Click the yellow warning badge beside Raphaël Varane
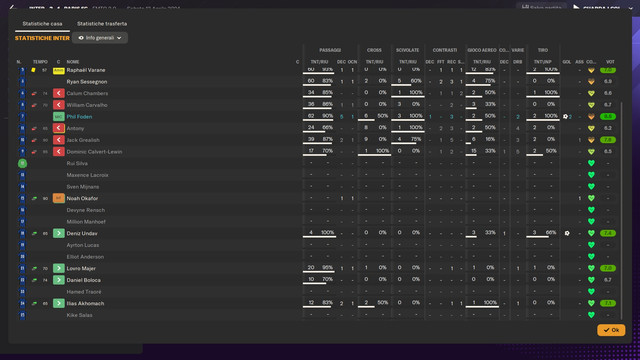Screen dimensions: 640x360 point(59,71)
